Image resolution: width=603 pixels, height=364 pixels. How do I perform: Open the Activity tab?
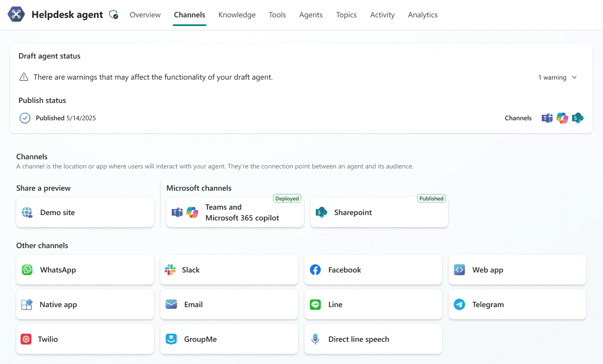coord(382,15)
